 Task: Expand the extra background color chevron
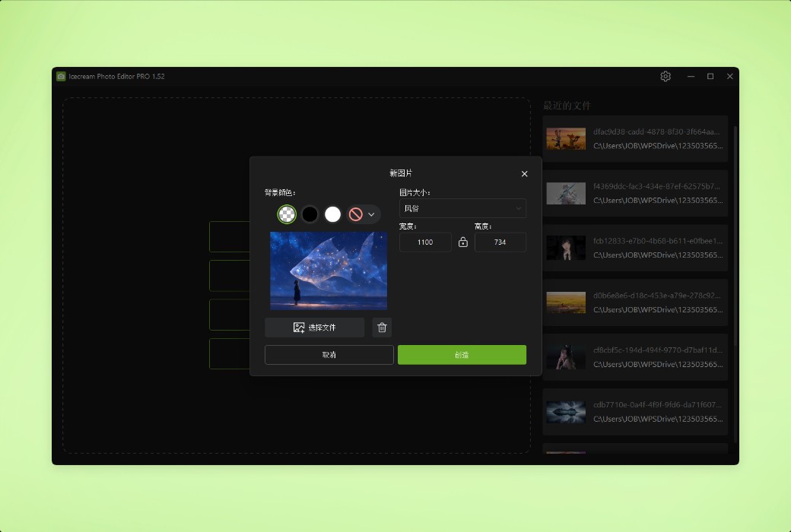370,214
